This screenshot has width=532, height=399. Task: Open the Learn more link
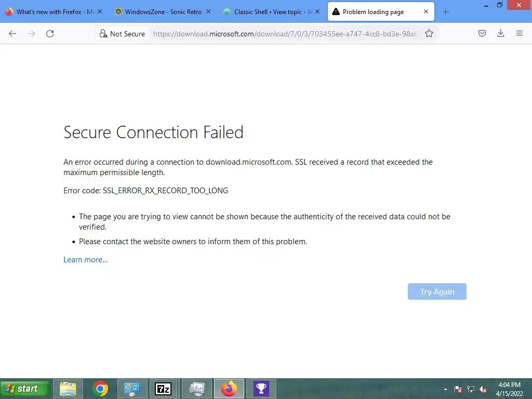(86, 260)
